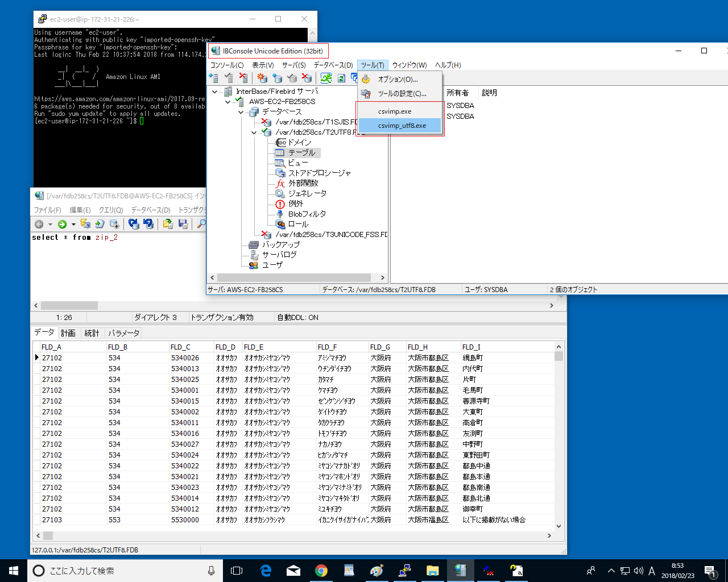Collapse the データベース tree node
The image size is (728, 582).
click(x=241, y=112)
